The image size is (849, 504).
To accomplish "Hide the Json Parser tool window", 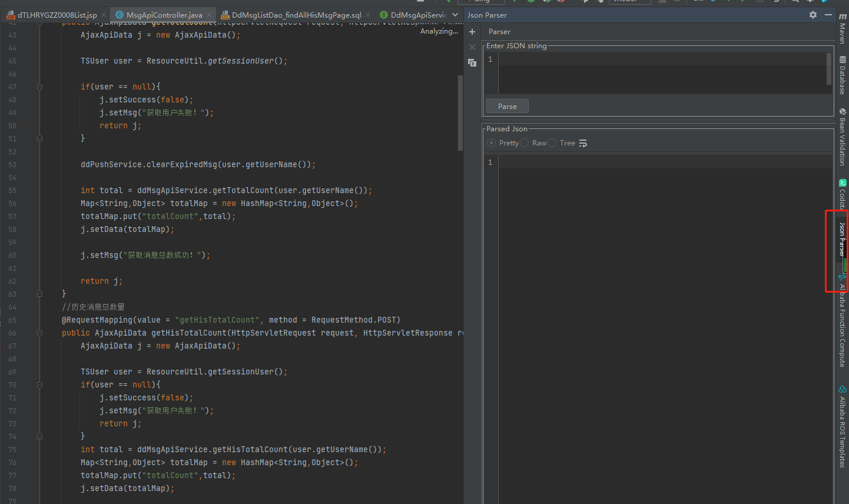I will click(x=828, y=15).
